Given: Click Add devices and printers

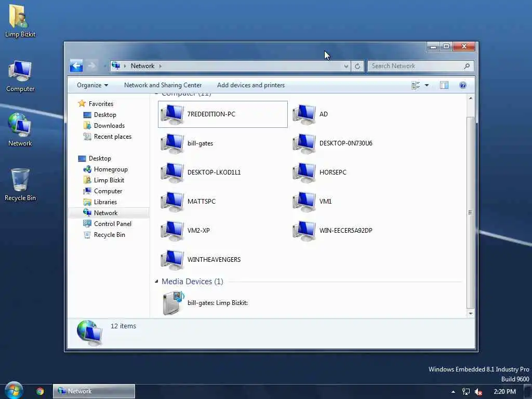Looking at the screenshot, I should [x=251, y=85].
